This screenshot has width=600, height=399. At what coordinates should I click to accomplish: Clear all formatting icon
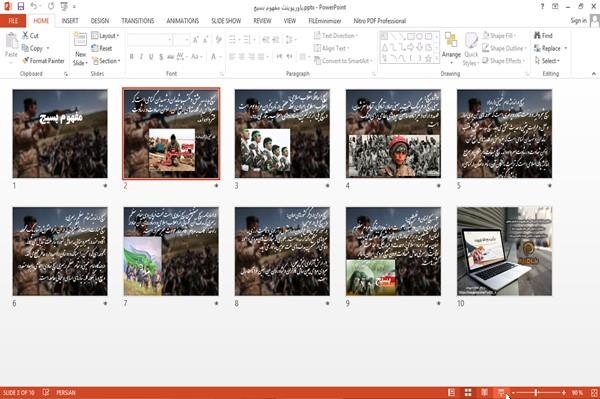point(219,39)
